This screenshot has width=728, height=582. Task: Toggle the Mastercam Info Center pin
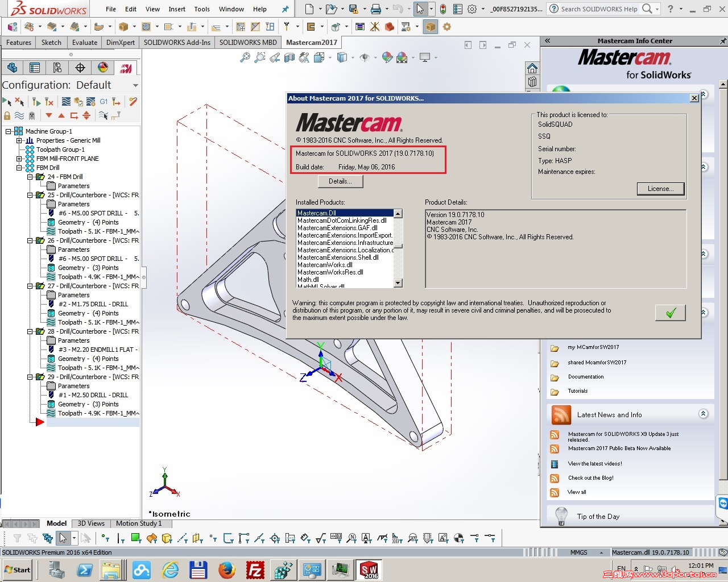tap(723, 41)
